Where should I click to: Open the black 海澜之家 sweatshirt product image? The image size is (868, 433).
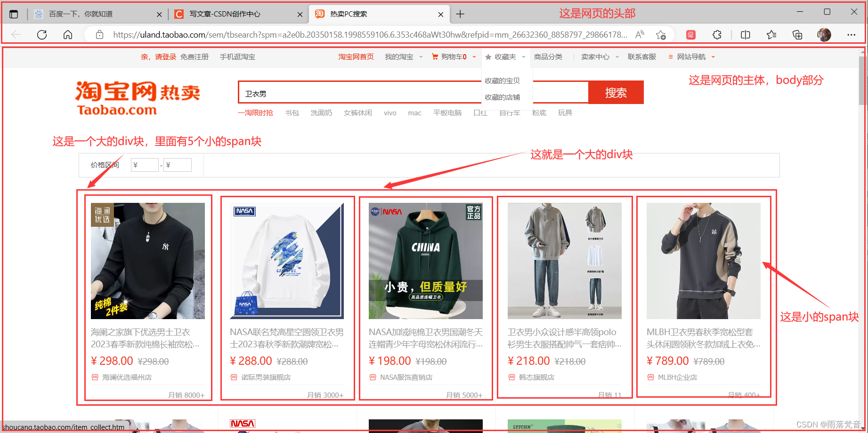click(x=148, y=261)
